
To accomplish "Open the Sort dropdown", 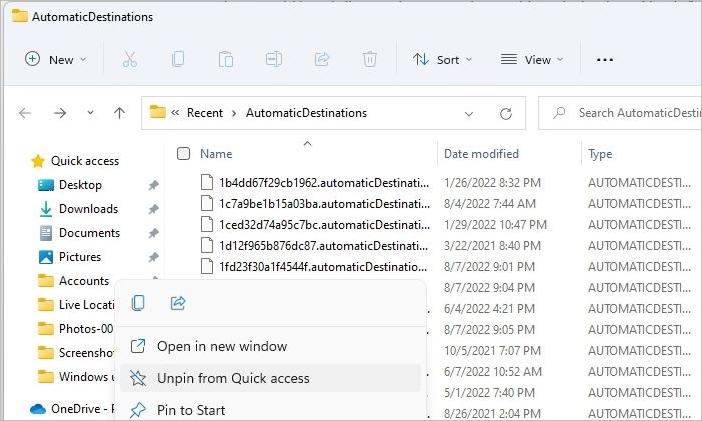I will [443, 59].
